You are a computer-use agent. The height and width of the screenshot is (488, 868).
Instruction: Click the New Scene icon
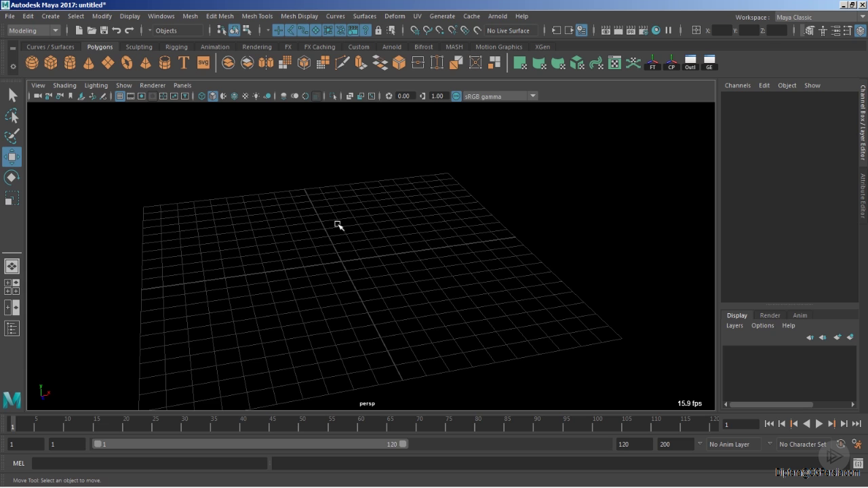coord(79,30)
